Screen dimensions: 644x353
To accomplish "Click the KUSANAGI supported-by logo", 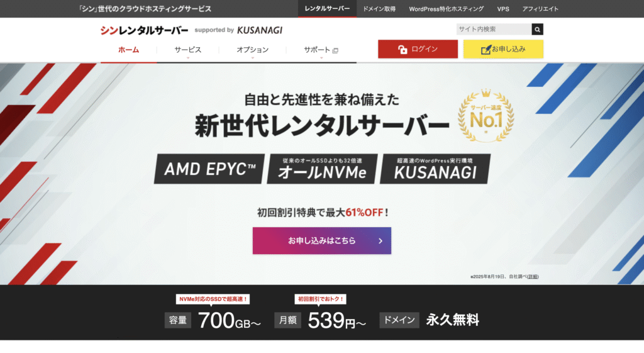I will click(260, 30).
